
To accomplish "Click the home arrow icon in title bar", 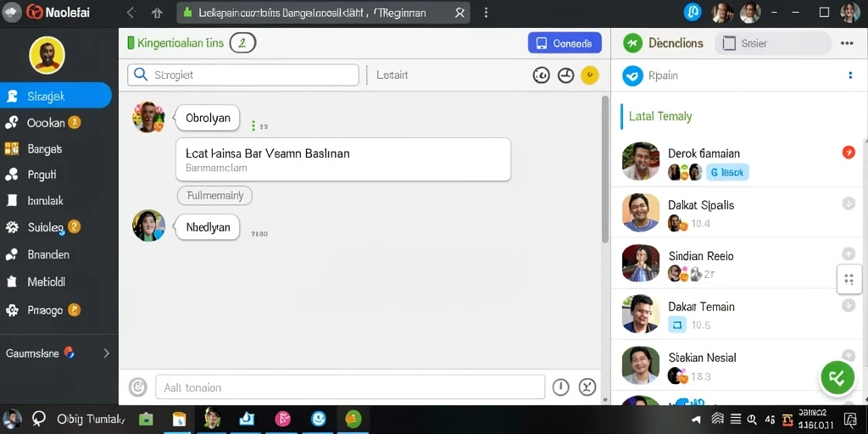I will coord(157,13).
